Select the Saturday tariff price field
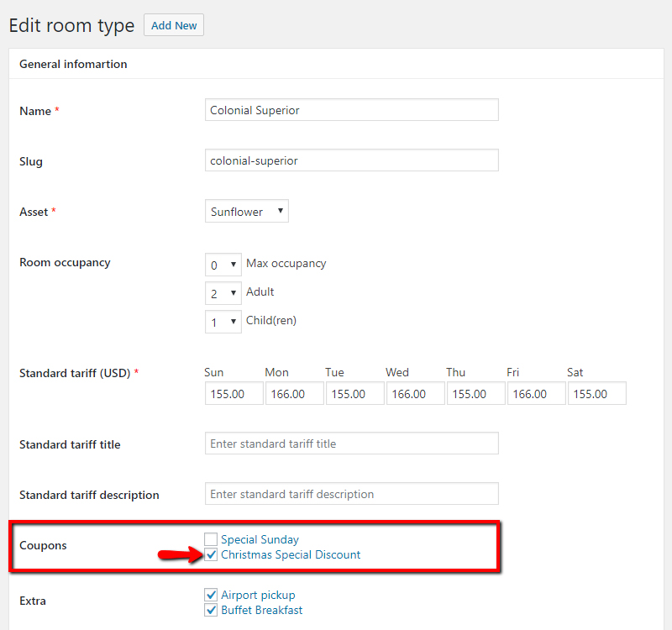 pyautogui.click(x=596, y=392)
